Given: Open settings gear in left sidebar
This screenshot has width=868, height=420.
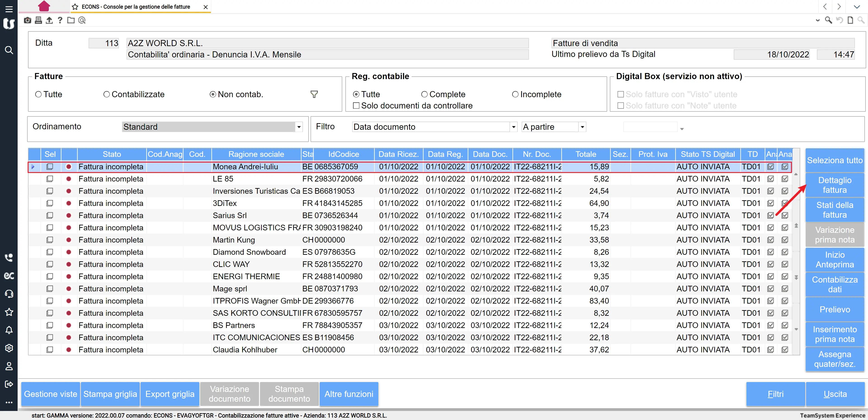Looking at the screenshot, I should 9,348.
